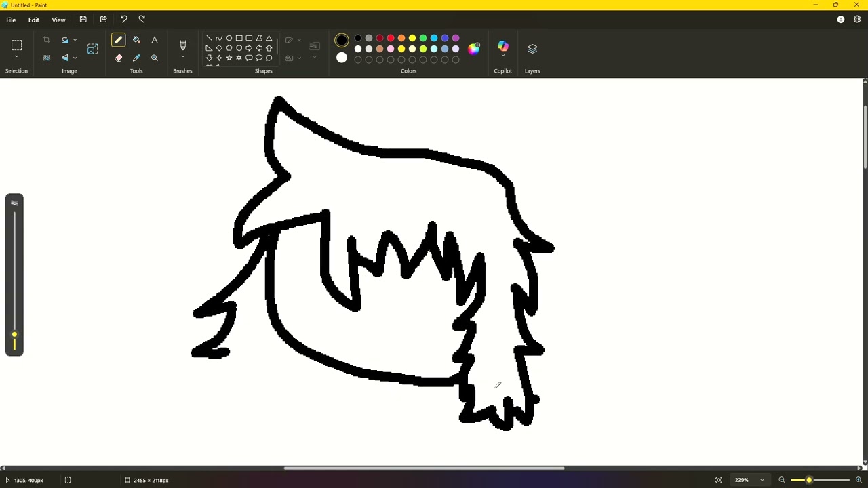Open Paint settings gear

(x=857, y=20)
